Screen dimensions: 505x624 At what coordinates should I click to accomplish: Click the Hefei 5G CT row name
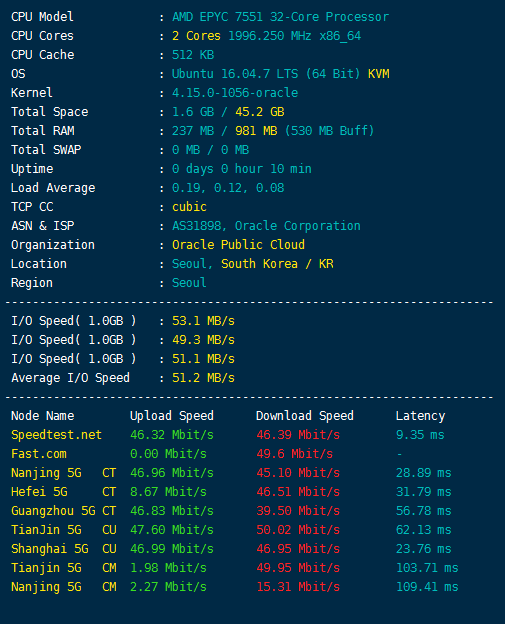pyautogui.click(x=64, y=492)
